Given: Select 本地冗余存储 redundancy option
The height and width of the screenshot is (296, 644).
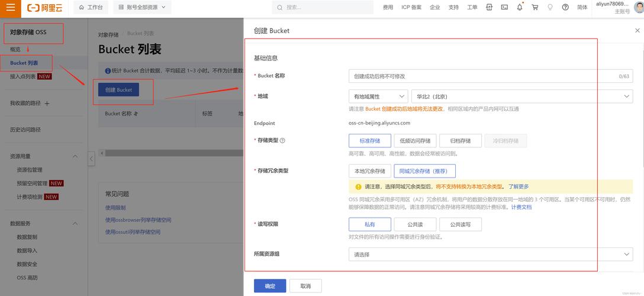Looking at the screenshot, I should (370, 171).
